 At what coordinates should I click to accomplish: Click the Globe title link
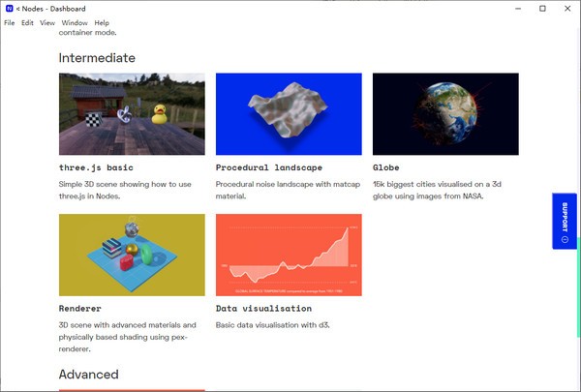385,167
